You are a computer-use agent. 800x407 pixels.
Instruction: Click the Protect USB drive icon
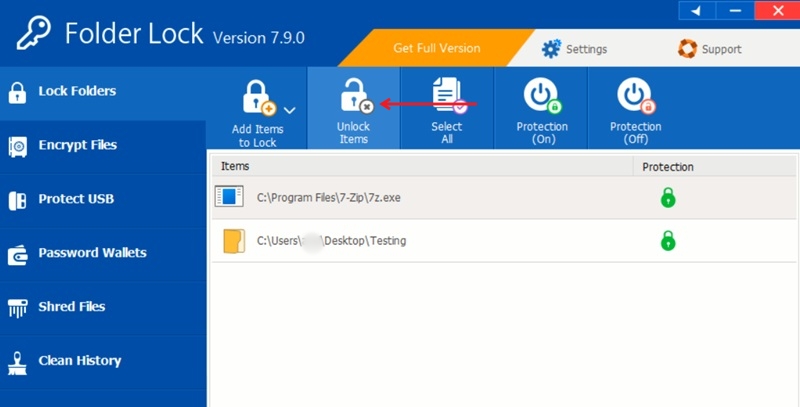coord(17,201)
